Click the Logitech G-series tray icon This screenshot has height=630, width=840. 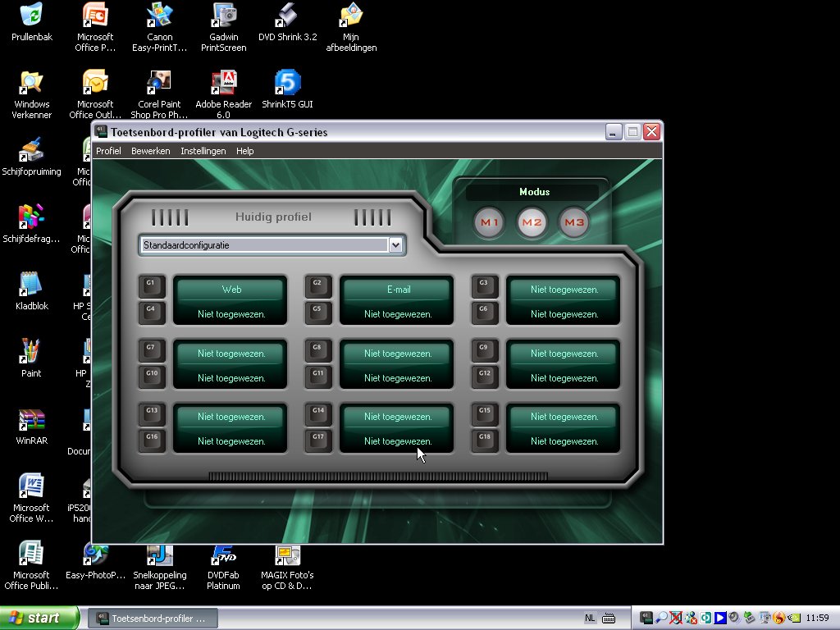(x=646, y=619)
